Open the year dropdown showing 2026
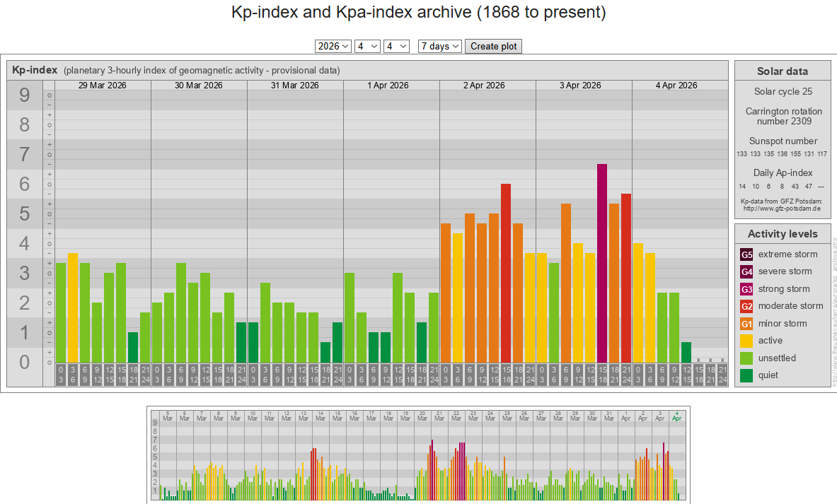This screenshot has width=837, height=504. point(333,46)
